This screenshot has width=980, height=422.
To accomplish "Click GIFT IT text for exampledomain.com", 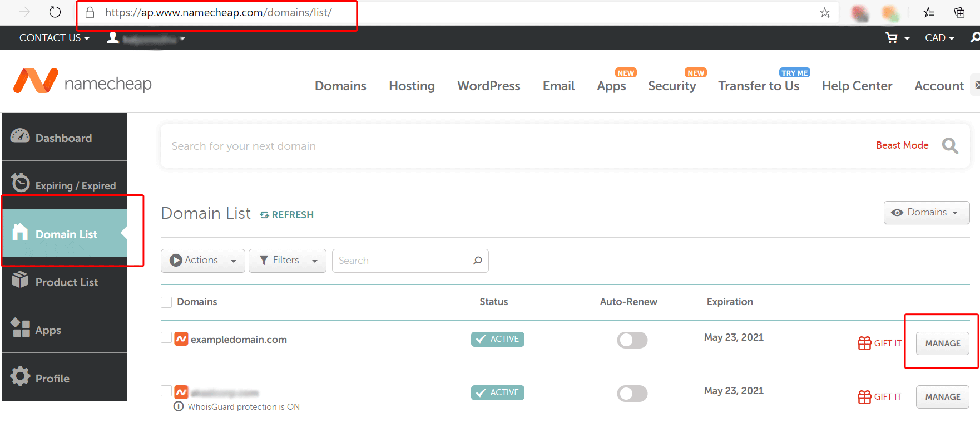I will coord(888,344).
